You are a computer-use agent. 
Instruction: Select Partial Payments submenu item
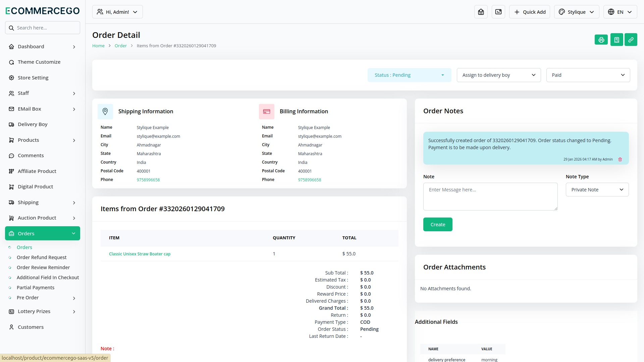(x=36, y=288)
